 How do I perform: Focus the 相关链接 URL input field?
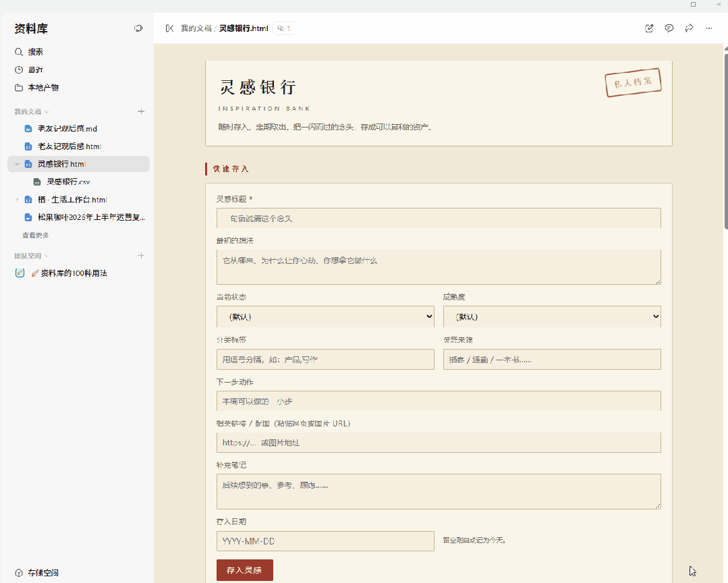pos(439,443)
